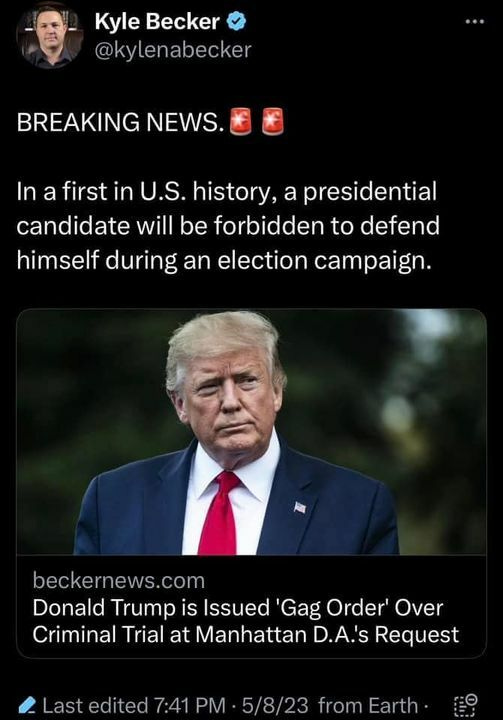
Task: Click the beckernews.com domain label
Action: click(x=119, y=580)
